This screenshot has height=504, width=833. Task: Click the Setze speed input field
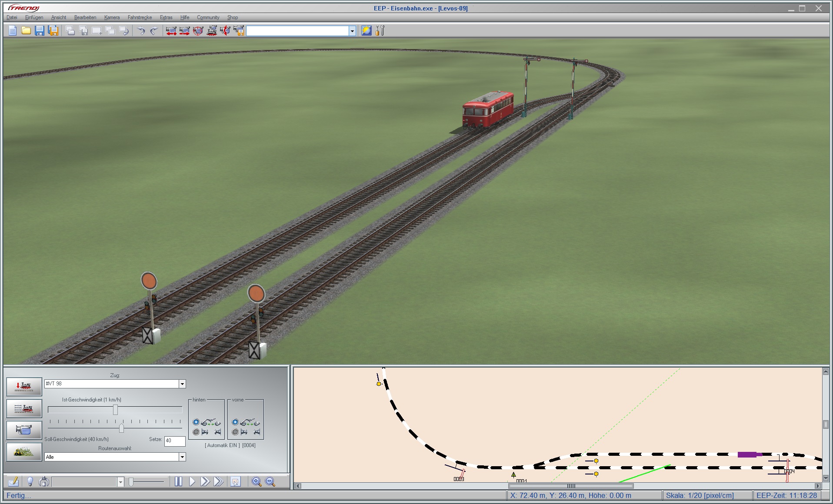click(x=175, y=441)
